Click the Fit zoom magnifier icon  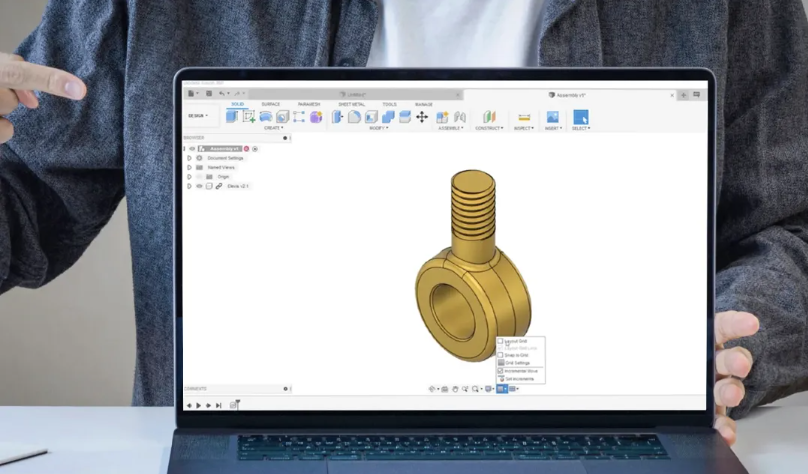[x=476, y=389]
